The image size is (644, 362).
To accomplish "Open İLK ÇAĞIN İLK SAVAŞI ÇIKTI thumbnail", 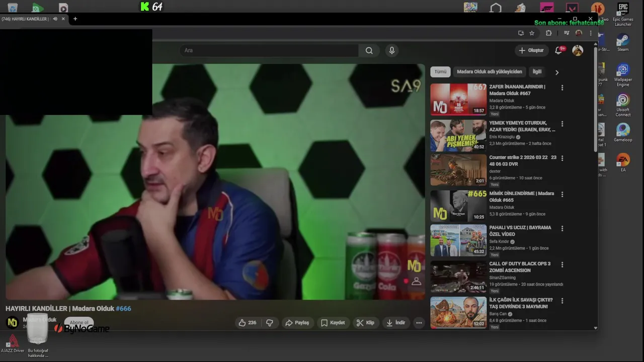I will tap(458, 313).
